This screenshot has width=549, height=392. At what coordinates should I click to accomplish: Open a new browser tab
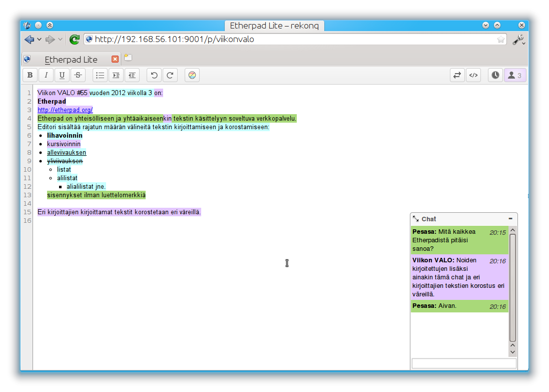point(128,58)
